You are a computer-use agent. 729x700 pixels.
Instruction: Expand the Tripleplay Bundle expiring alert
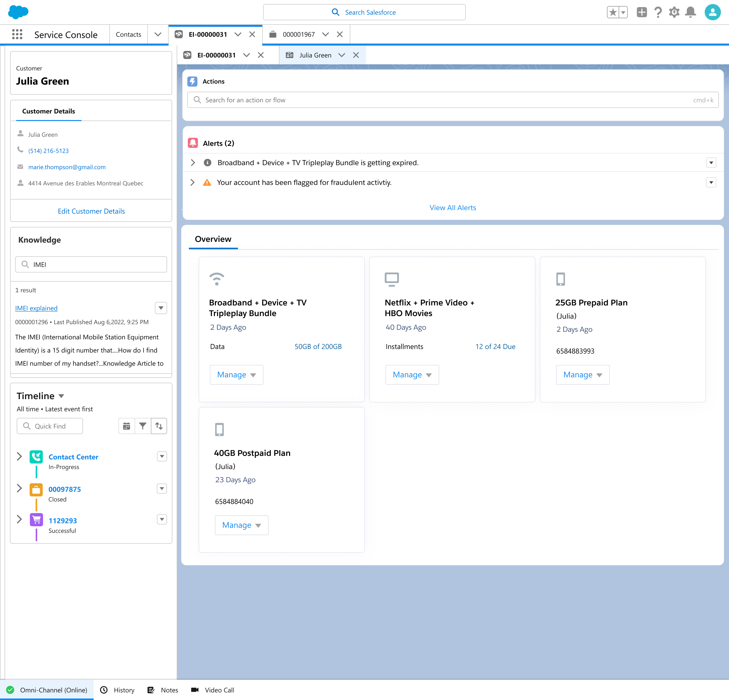193,163
